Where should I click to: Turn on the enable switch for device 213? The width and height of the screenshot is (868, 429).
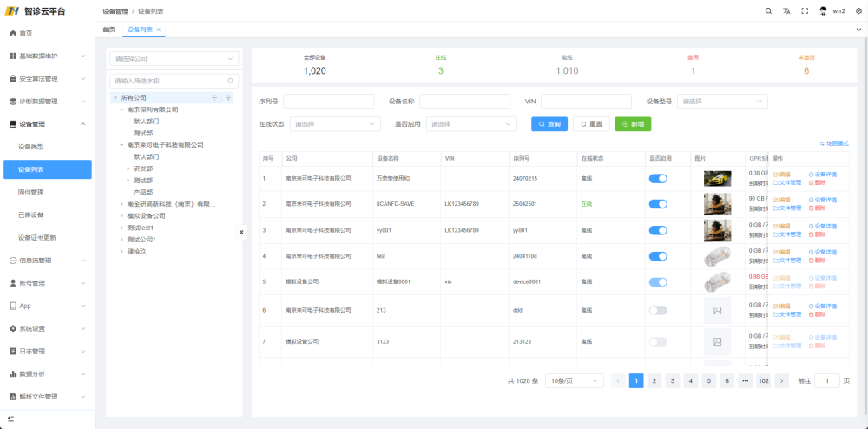click(658, 310)
